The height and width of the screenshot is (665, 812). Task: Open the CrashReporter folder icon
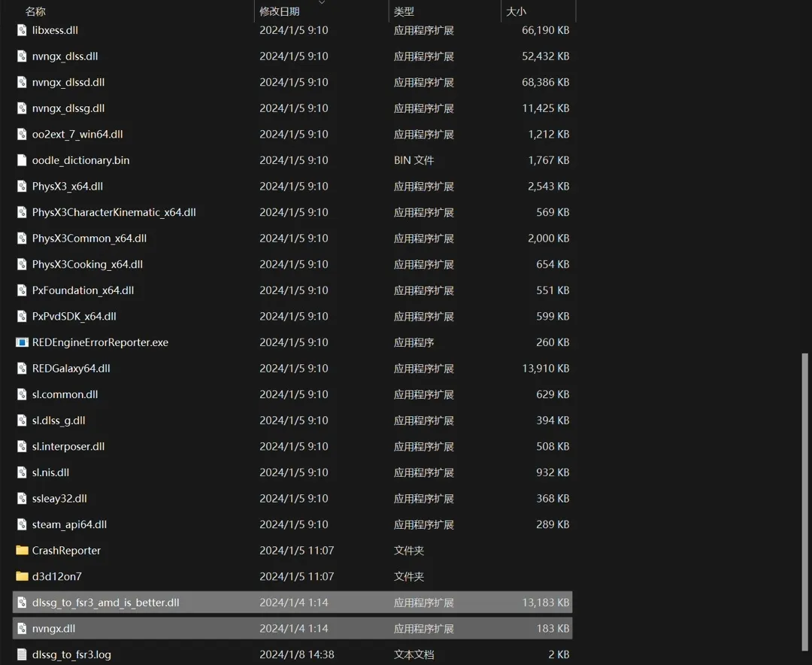coord(22,550)
